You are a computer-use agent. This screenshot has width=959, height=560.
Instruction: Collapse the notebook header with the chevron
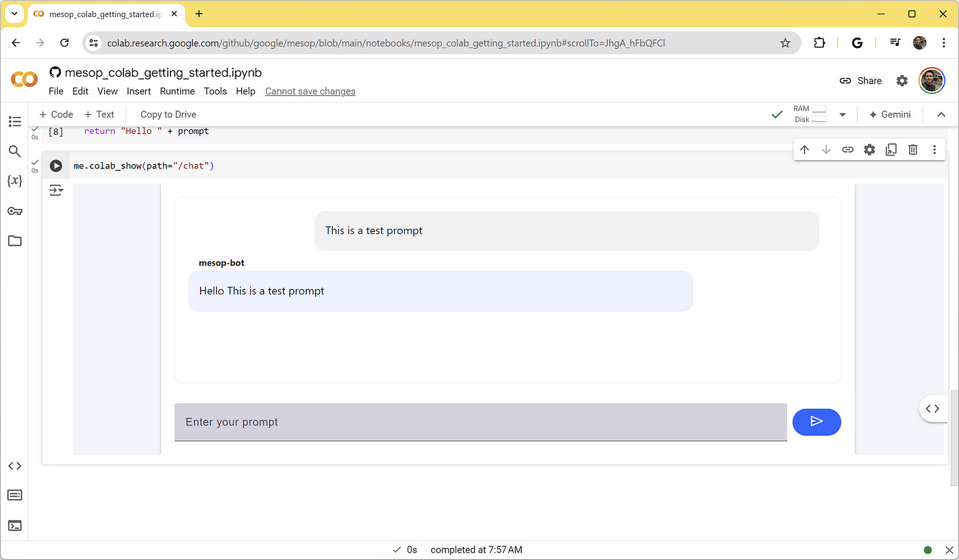coord(941,114)
